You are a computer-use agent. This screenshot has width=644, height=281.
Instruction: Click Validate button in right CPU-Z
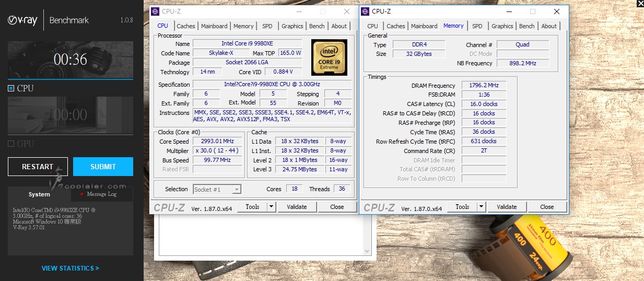(507, 207)
